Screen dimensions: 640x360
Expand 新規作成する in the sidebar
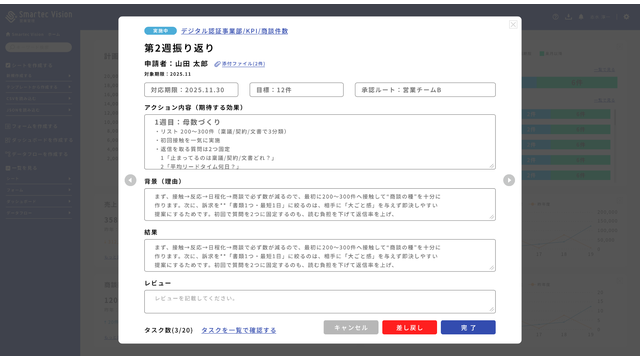click(38, 76)
